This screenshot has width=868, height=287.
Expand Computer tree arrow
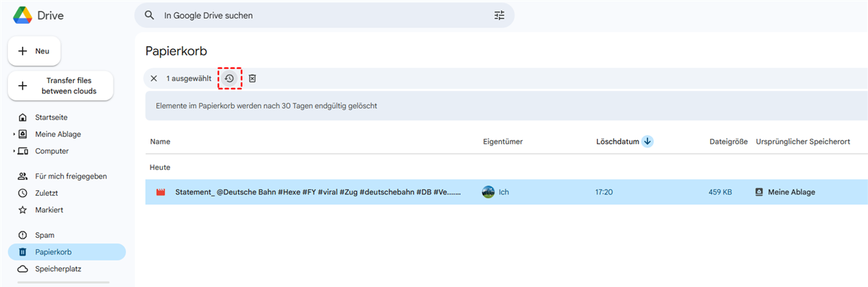(x=14, y=151)
